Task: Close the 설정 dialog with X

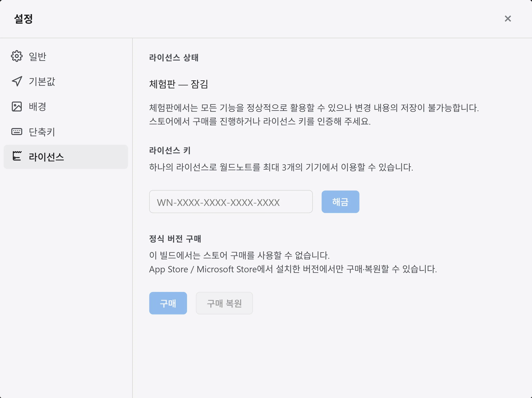Action: coord(508,19)
